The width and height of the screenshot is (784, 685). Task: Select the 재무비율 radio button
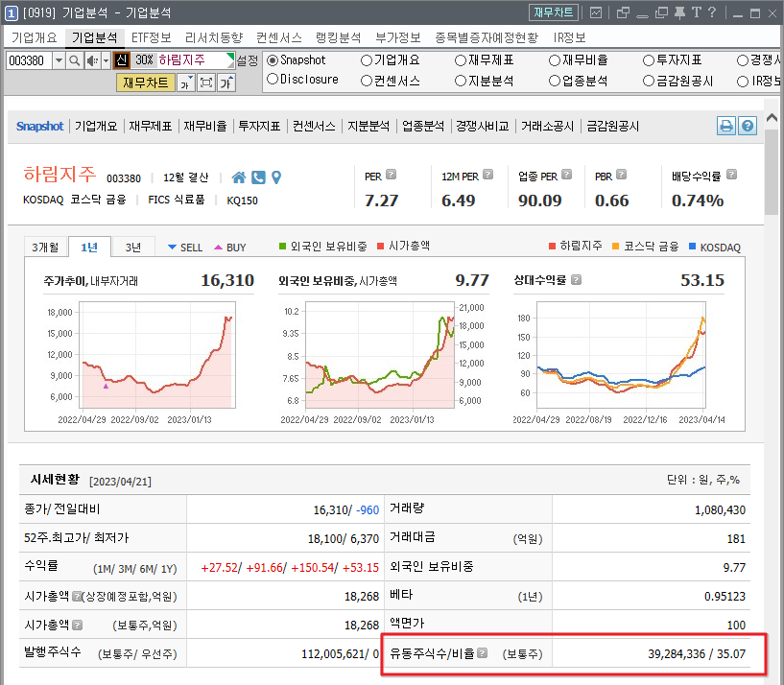(555, 60)
